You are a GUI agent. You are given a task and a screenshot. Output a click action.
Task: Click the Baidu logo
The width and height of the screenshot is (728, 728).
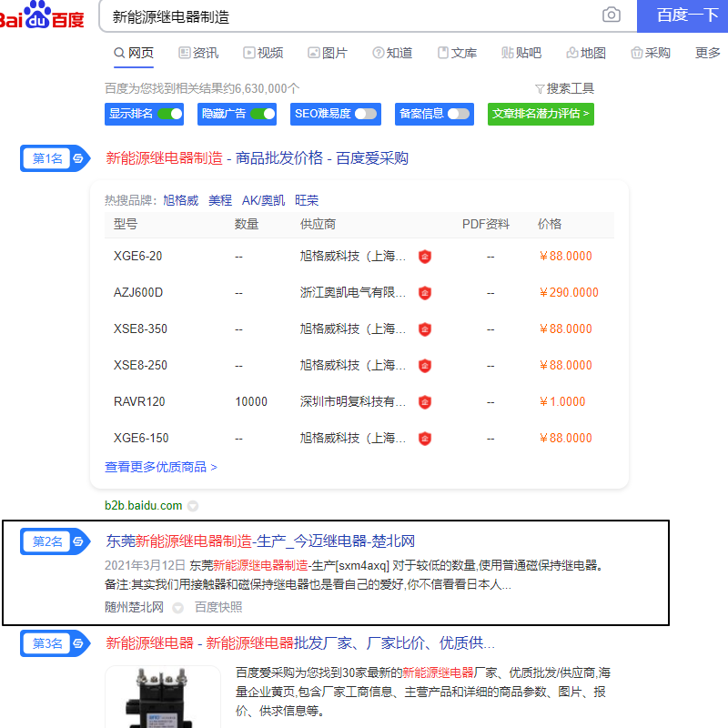pyautogui.click(x=41, y=15)
